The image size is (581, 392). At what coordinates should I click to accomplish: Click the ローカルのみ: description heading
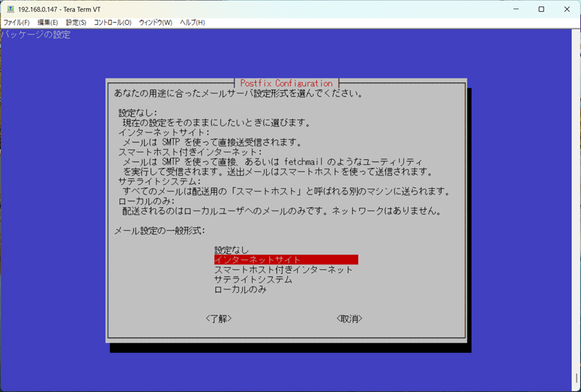click(x=147, y=201)
